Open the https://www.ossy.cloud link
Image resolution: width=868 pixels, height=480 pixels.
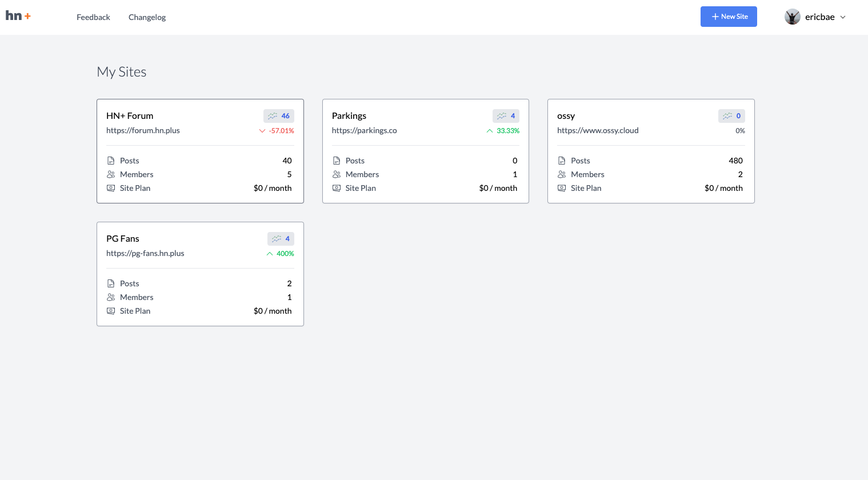pyautogui.click(x=598, y=130)
